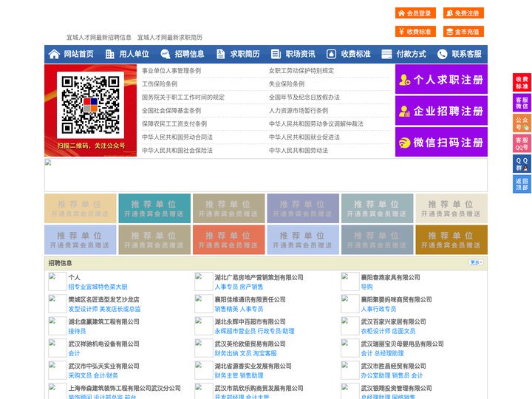Click the orange 免费注册 button
Viewport: 532px width, 399px height.
pos(463,13)
